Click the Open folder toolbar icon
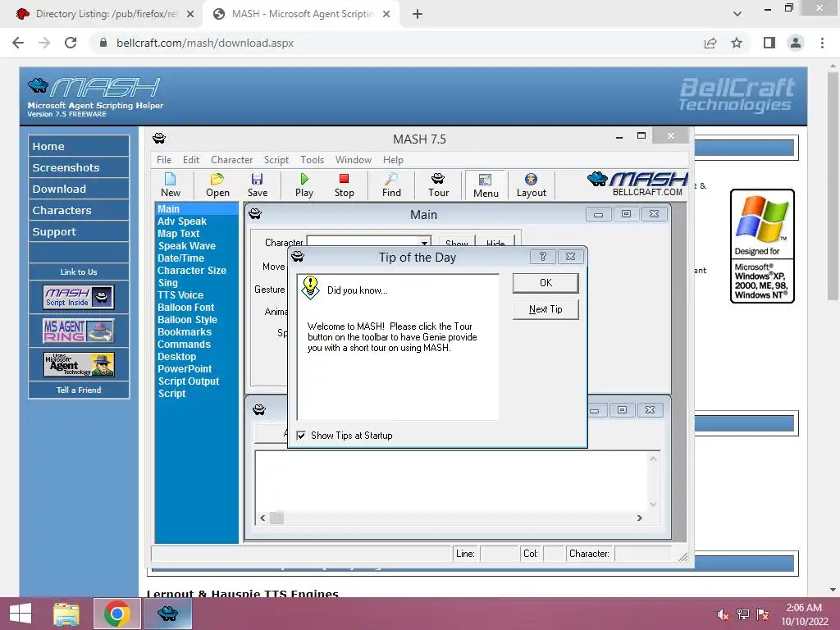The height and width of the screenshot is (630, 840). [x=217, y=185]
